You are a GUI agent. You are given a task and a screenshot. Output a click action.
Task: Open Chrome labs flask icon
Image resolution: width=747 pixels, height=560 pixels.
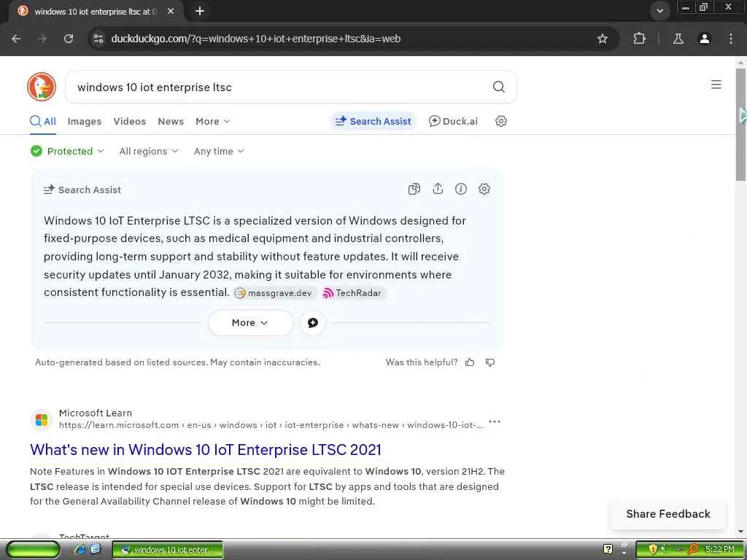click(678, 39)
